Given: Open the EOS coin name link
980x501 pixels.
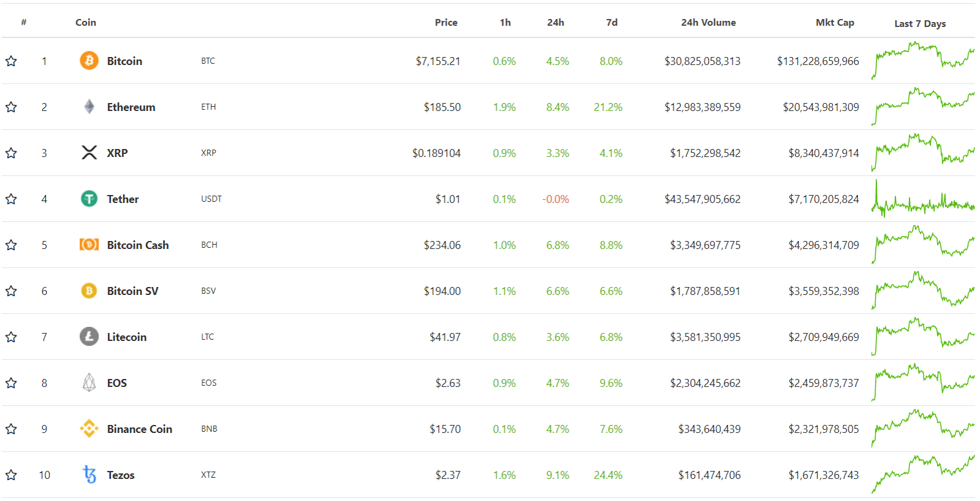Looking at the screenshot, I should [117, 383].
